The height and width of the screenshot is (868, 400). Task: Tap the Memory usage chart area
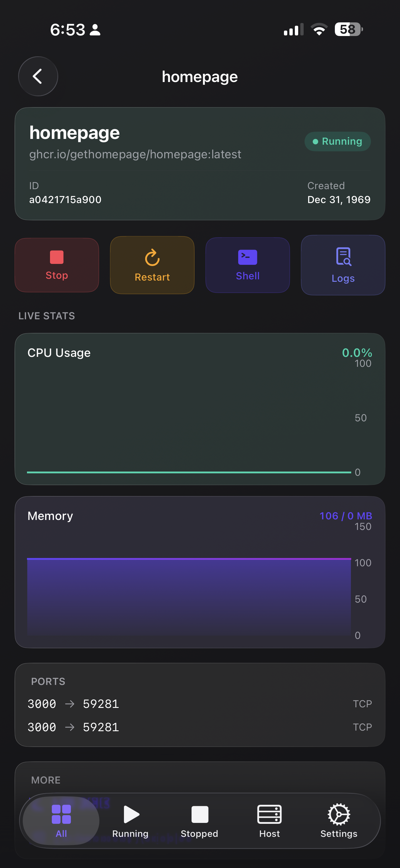[189, 597]
